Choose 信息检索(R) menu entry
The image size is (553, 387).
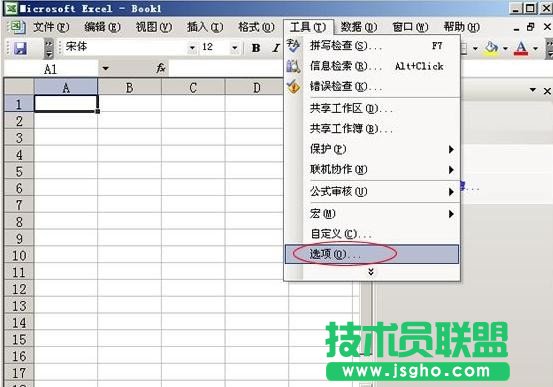click(372, 66)
